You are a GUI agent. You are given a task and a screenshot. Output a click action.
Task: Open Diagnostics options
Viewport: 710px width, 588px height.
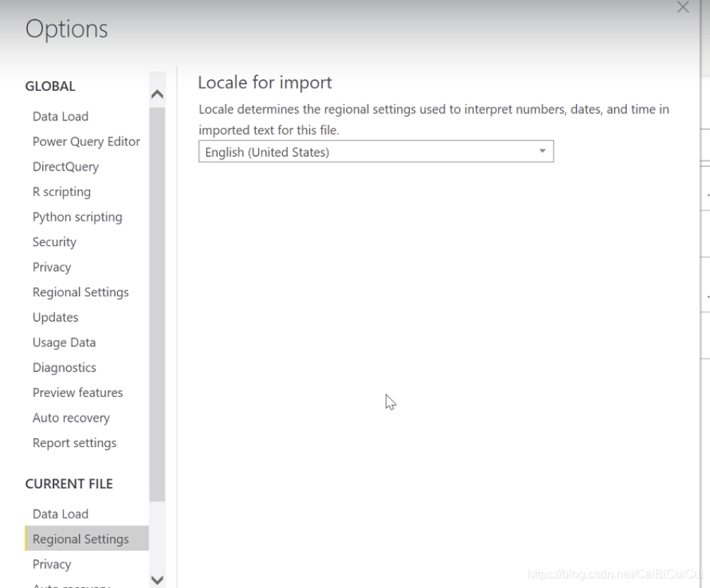65,367
